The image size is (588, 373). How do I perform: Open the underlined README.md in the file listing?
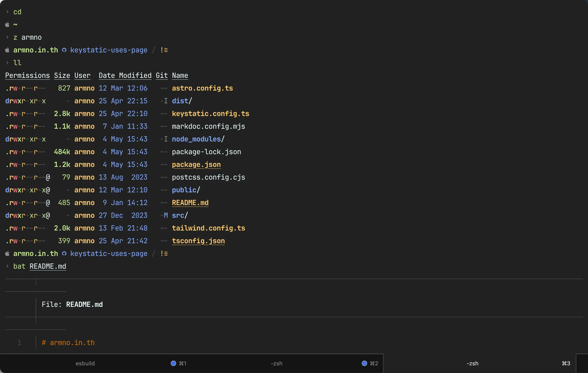click(190, 203)
